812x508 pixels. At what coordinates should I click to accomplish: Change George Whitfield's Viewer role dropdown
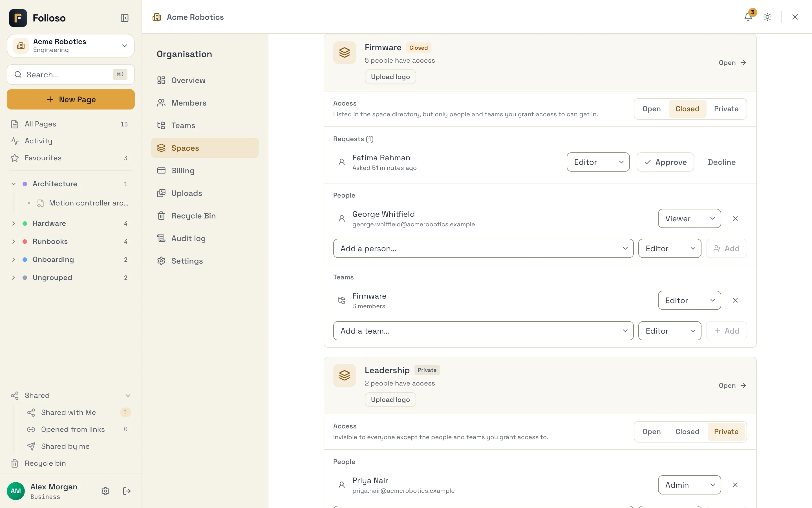(689, 218)
